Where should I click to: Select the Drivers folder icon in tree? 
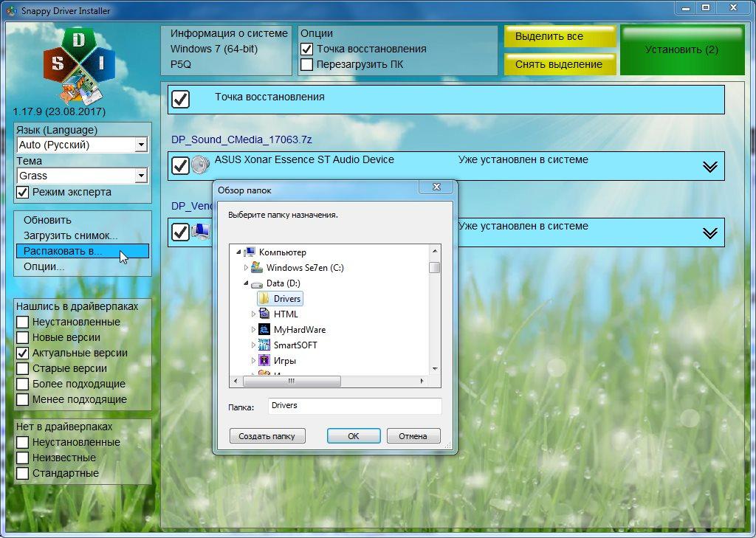click(x=264, y=299)
